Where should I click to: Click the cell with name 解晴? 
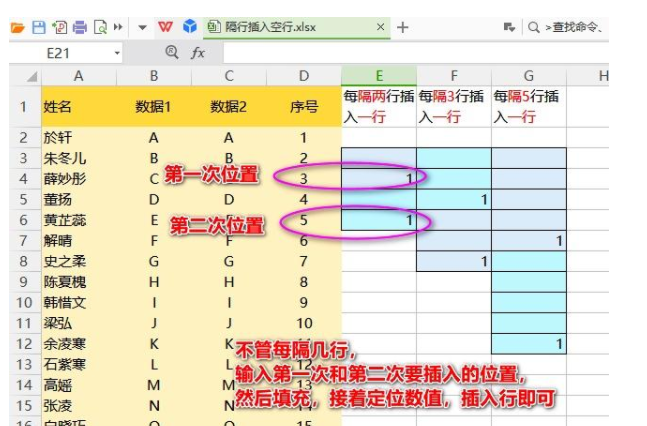(x=79, y=241)
